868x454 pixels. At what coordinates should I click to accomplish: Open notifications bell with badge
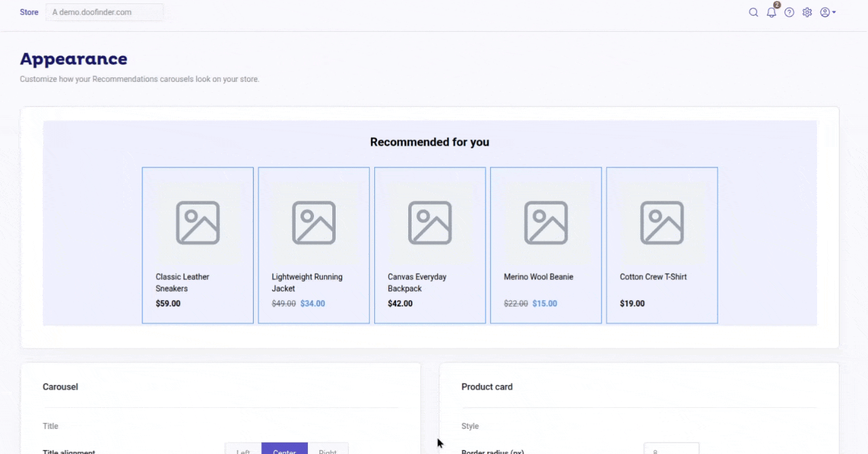772,12
